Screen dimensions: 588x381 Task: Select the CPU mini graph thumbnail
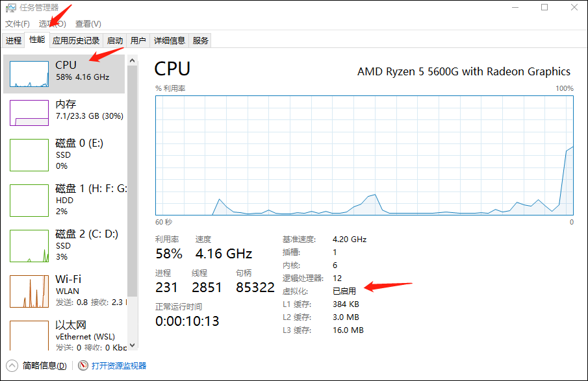point(29,74)
